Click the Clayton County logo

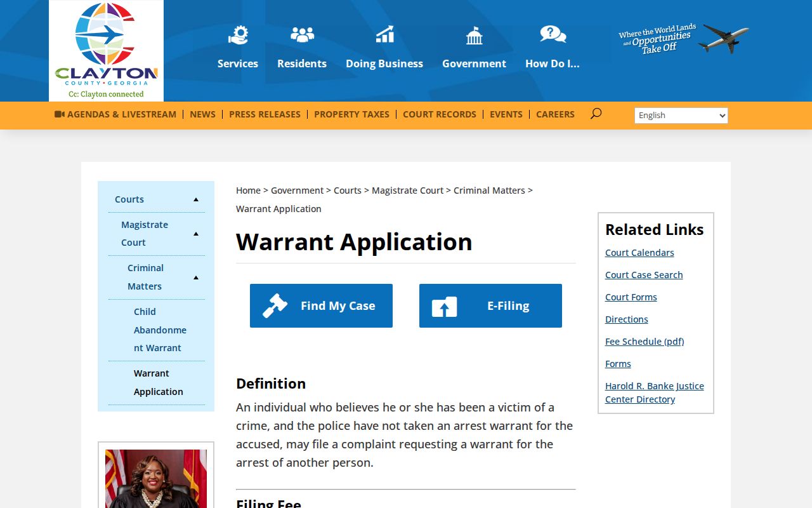106,51
